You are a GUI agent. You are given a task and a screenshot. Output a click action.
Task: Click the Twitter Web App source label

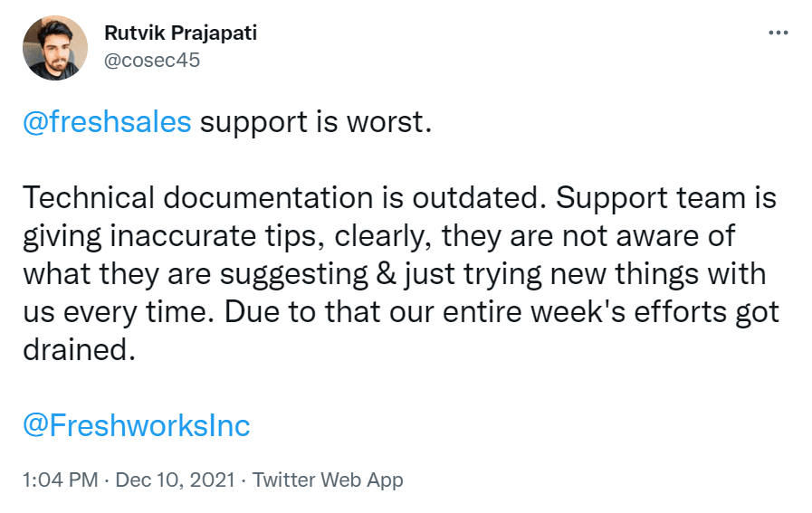click(328, 480)
